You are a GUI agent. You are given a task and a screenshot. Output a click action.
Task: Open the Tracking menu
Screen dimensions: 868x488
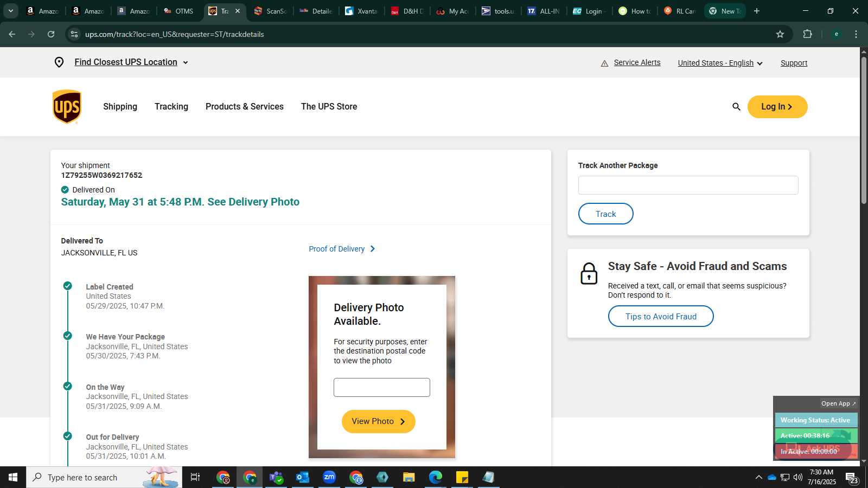pos(171,107)
